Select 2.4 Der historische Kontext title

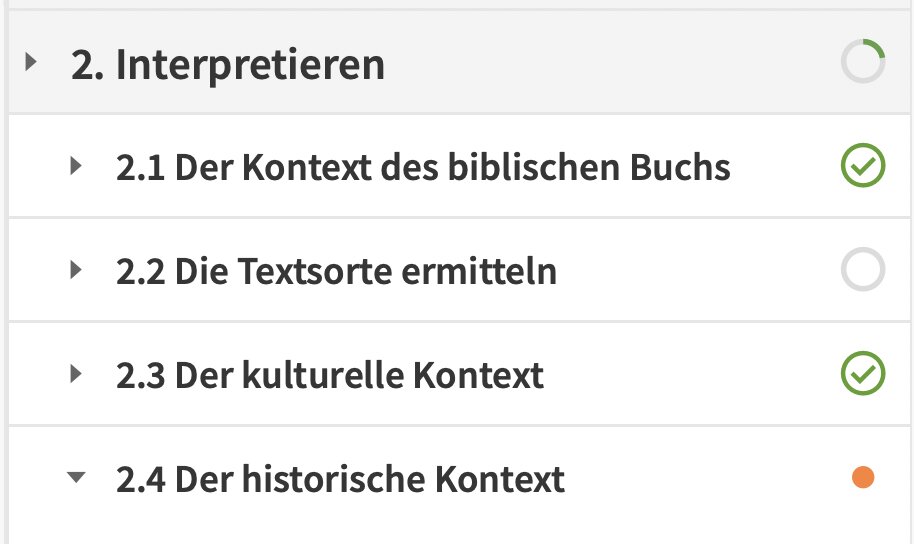coord(340,480)
